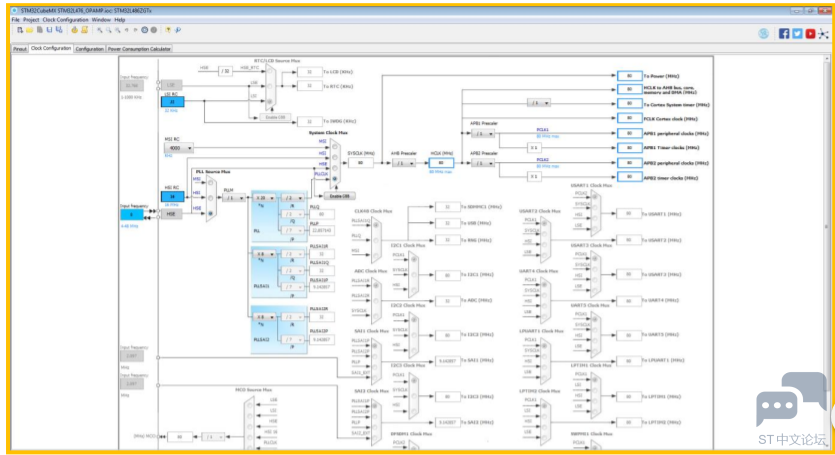Image resolution: width=835 pixels, height=455 pixels.
Task: Click the HSE oscillator block
Action: point(171,214)
